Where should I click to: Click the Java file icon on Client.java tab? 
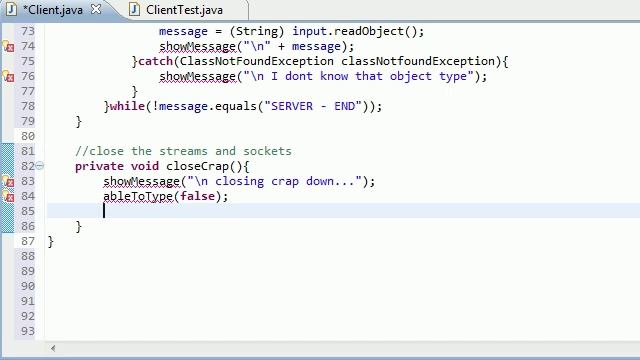pos(11,9)
